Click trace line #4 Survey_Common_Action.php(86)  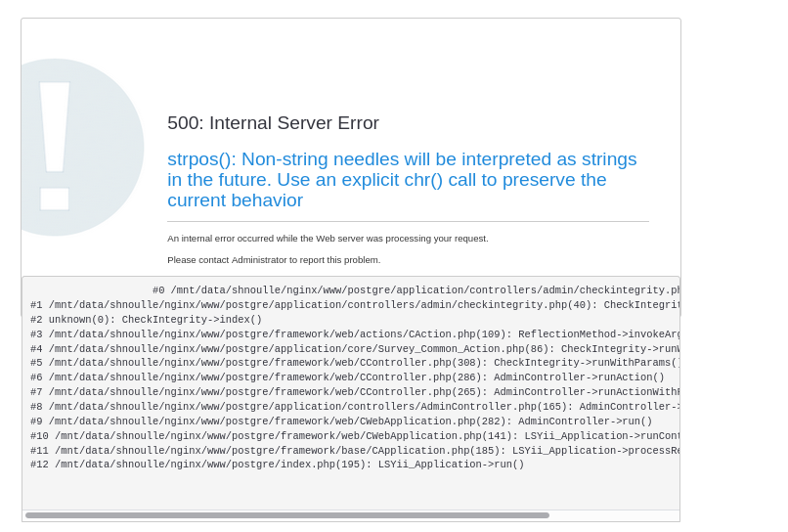click(x=354, y=349)
